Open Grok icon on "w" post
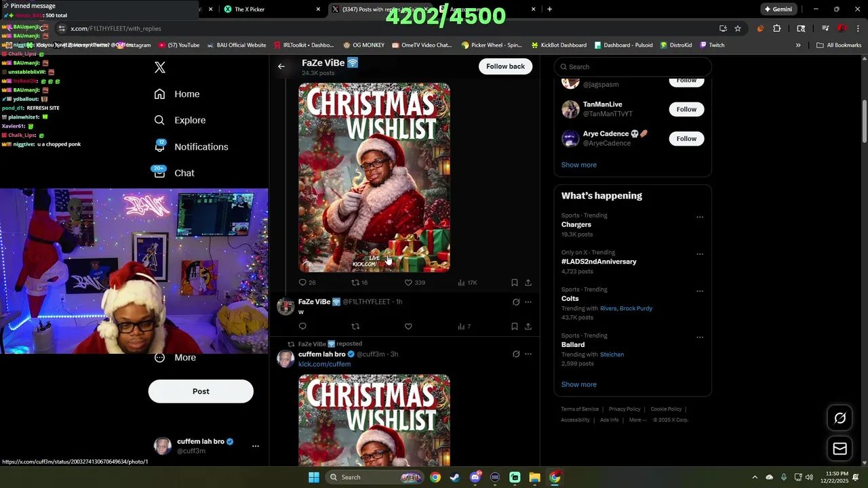The height and width of the screenshot is (488, 868). [516, 302]
